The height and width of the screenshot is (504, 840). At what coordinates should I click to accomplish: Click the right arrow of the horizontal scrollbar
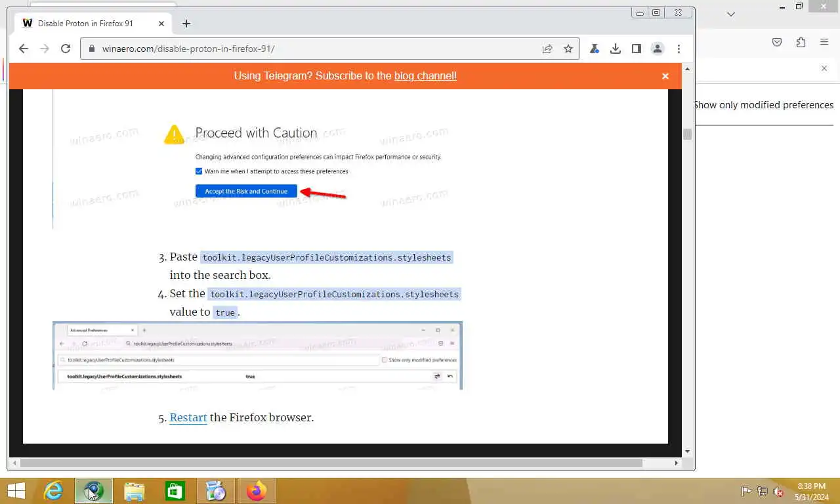[677, 463]
